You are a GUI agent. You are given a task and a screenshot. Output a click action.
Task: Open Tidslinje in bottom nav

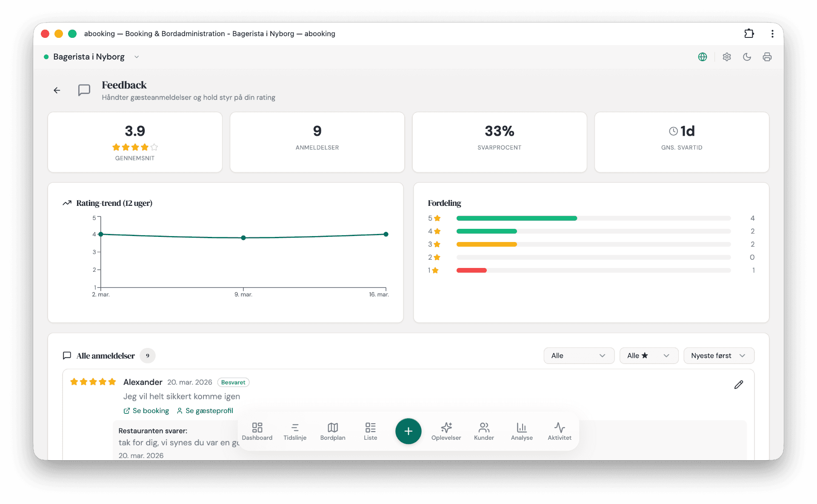pos(295,431)
